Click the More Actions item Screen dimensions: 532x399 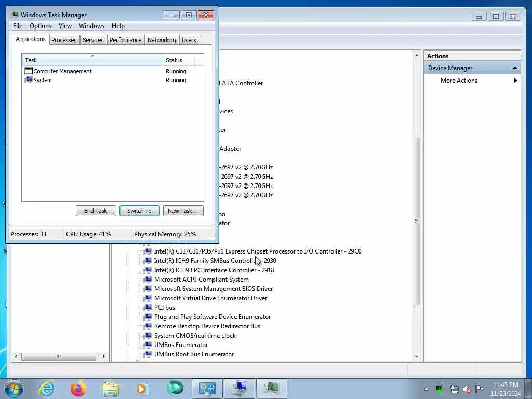(459, 81)
